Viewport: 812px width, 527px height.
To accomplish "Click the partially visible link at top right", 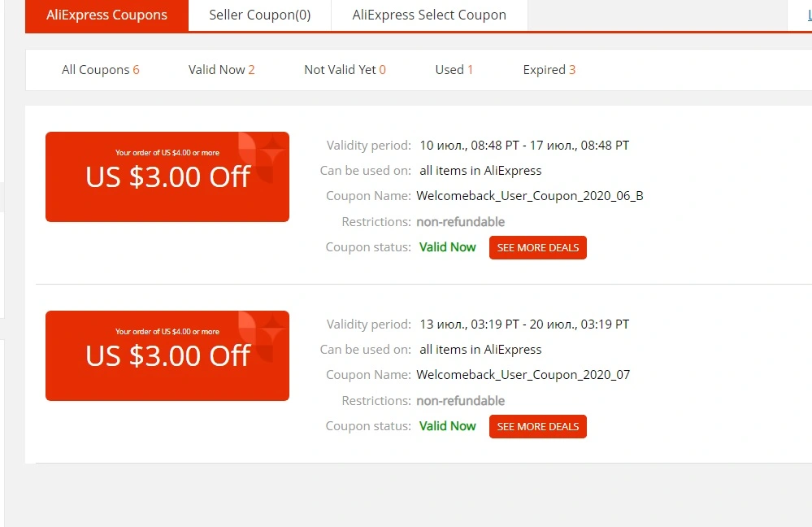I will tap(810, 15).
